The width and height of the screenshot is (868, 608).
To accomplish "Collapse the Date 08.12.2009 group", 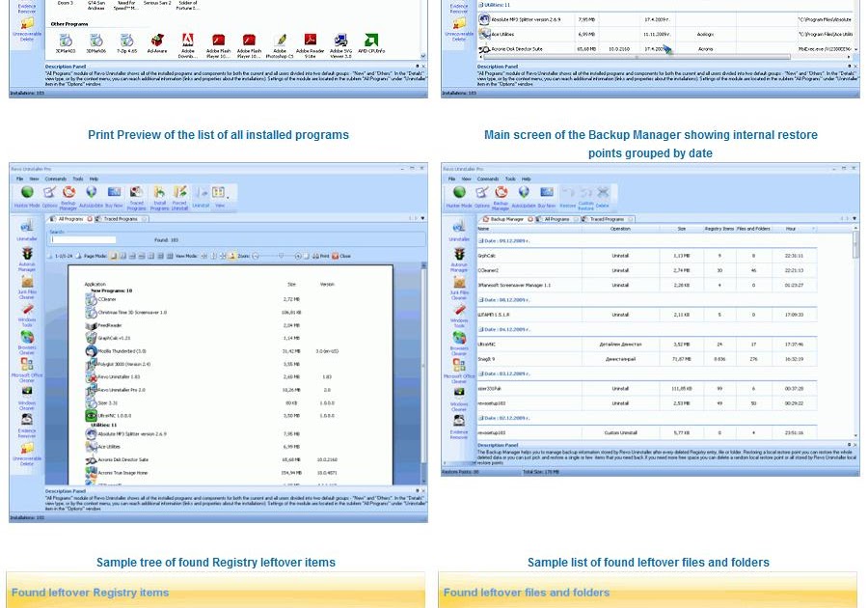I will tap(481, 299).
